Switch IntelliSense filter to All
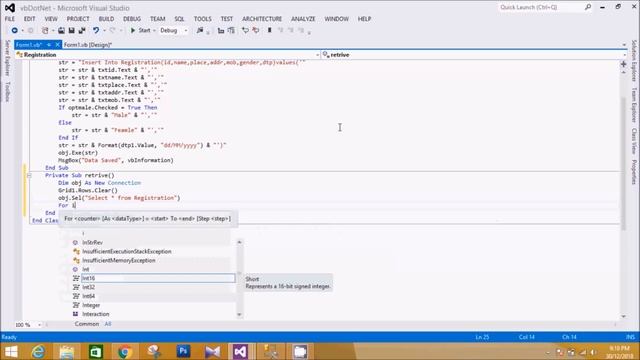This screenshot has width=640, height=360. click(108, 324)
